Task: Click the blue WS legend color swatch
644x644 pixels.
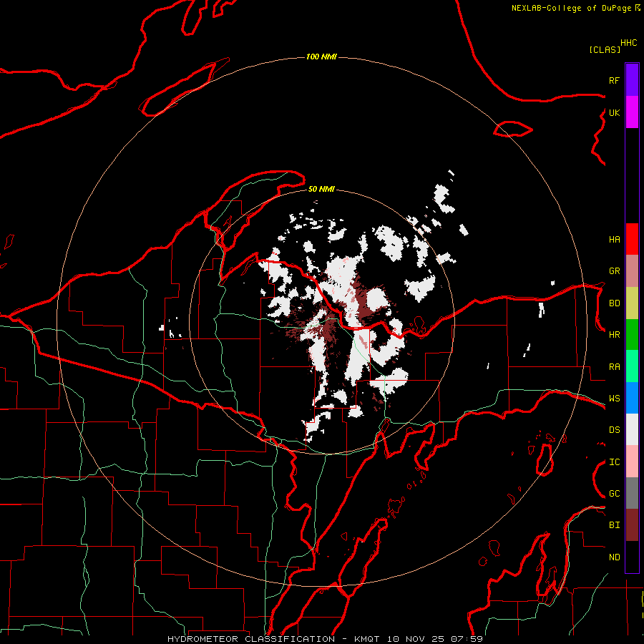Action: pyautogui.click(x=632, y=398)
